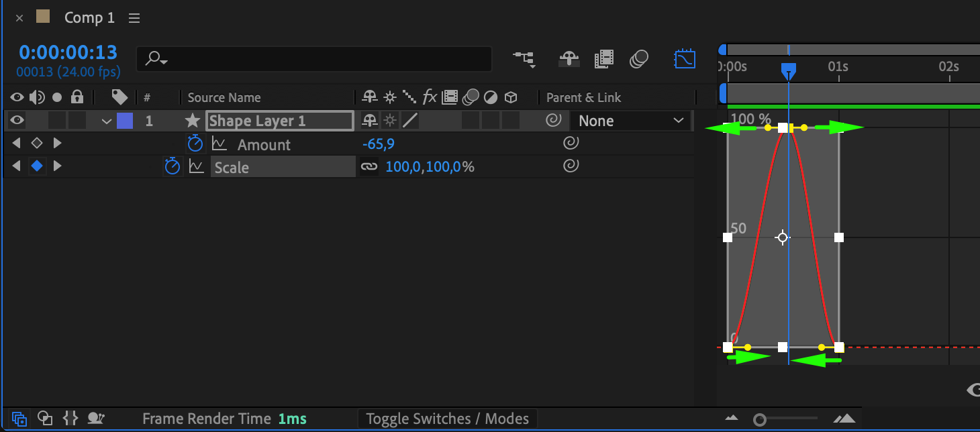The image size is (980, 432).
Task: Hide Shape Layer 1 with eye toggle
Action: (17, 121)
